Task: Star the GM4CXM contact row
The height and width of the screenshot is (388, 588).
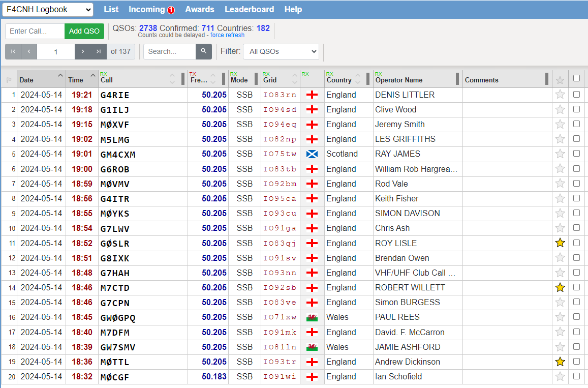Action: 560,154
